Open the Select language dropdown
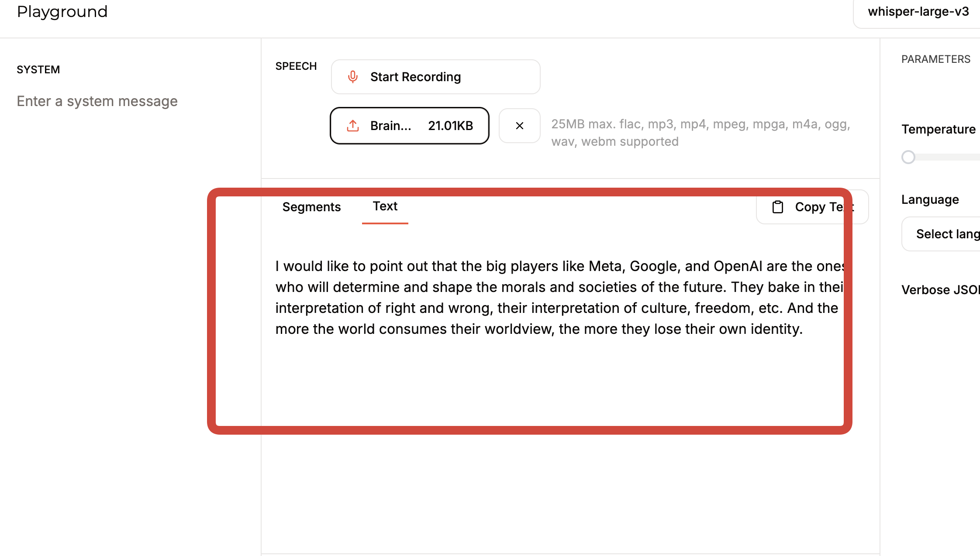 click(x=943, y=234)
